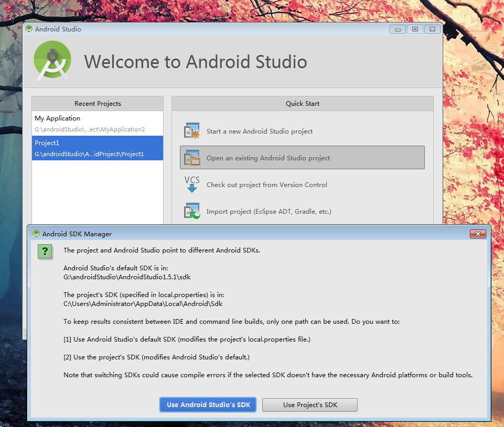Close the Android SDK Manager dialog
The width and height of the screenshot is (504, 427).
point(478,234)
